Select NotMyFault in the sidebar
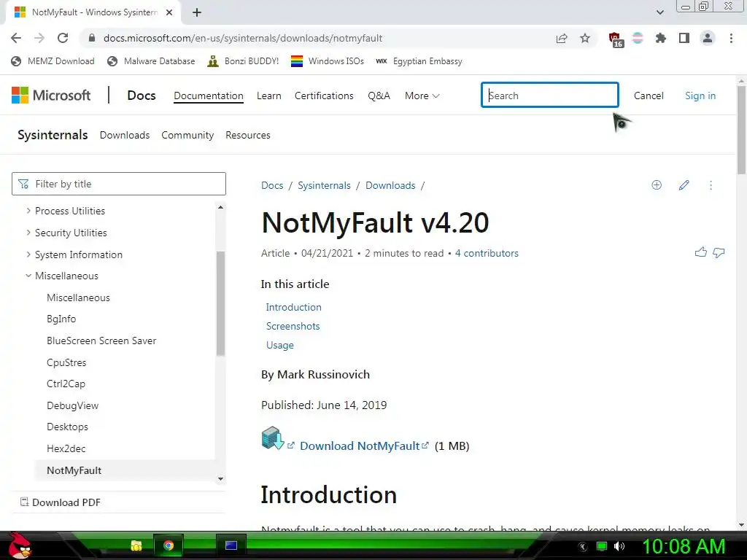This screenshot has height=560, width=747. click(74, 470)
